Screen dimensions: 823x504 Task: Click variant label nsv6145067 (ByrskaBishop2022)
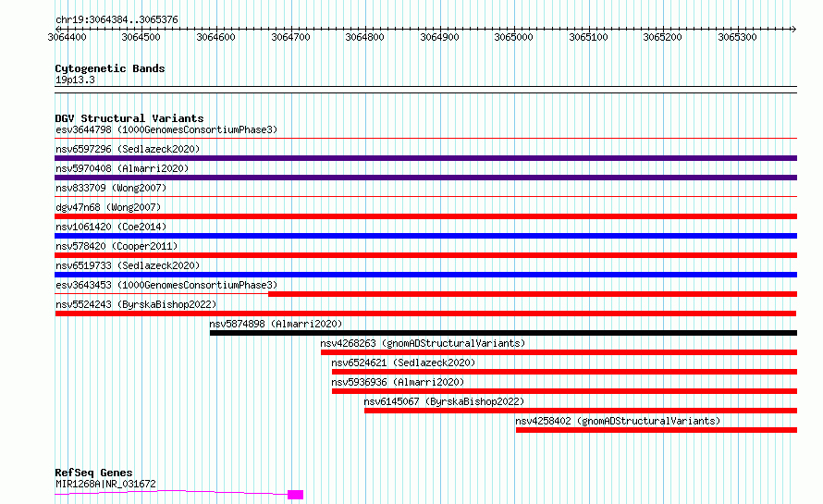pos(444,401)
